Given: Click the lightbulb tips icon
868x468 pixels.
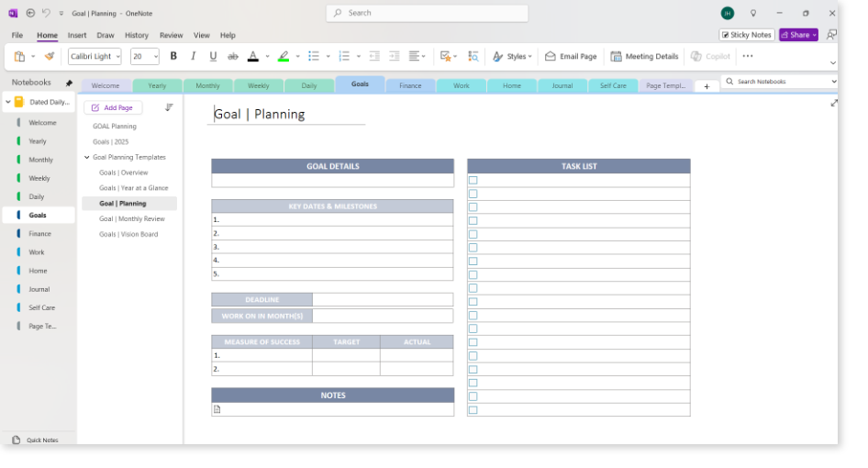Looking at the screenshot, I should click(753, 13).
